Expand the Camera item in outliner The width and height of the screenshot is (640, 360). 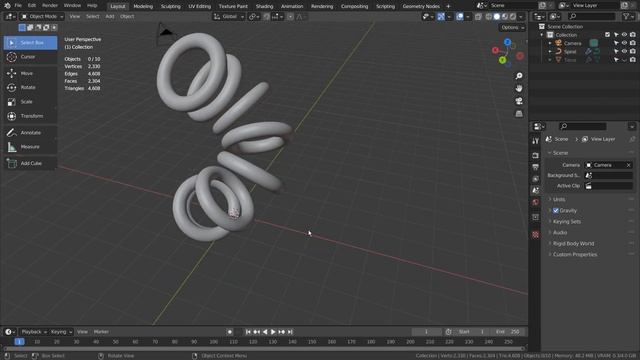click(x=550, y=43)
